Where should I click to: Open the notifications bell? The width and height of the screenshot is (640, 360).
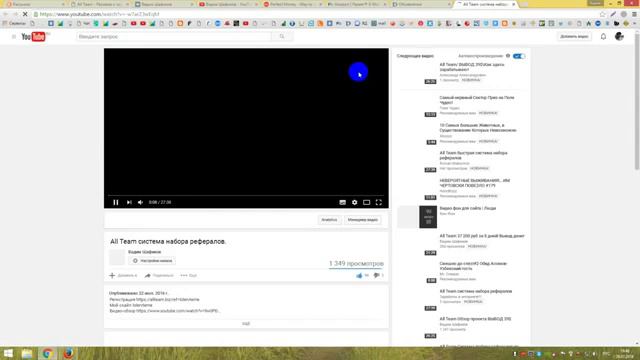pyautogui.click(x=603, y=37)
